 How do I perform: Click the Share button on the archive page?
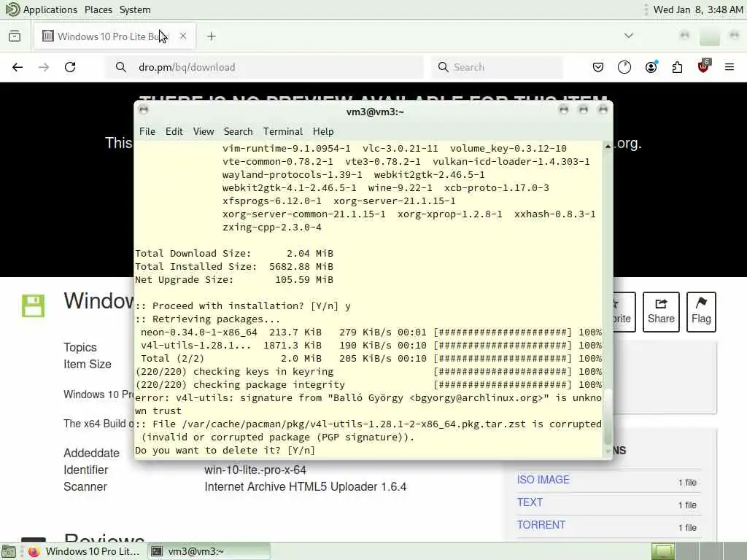click(661, 312)
